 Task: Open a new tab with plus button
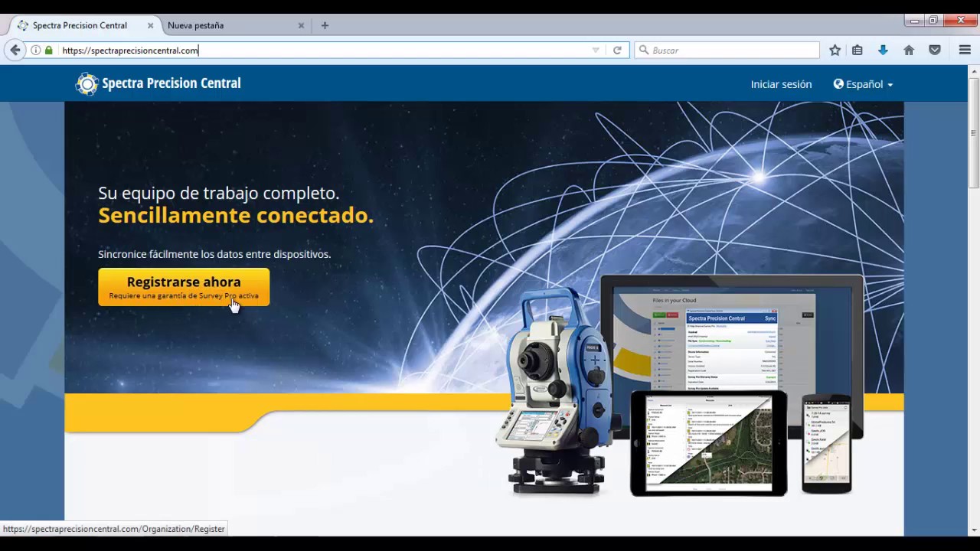[x=325, y=25]
